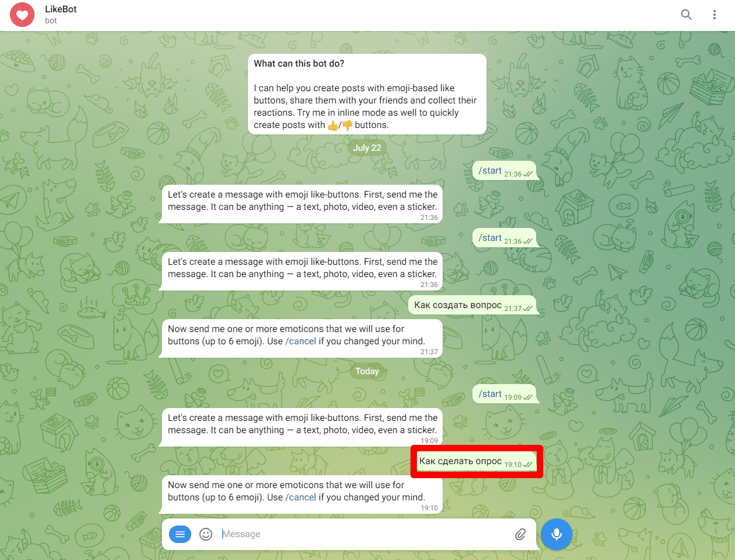
Task: Open search in LikeBot chat
Action: [x=686, y=15]
